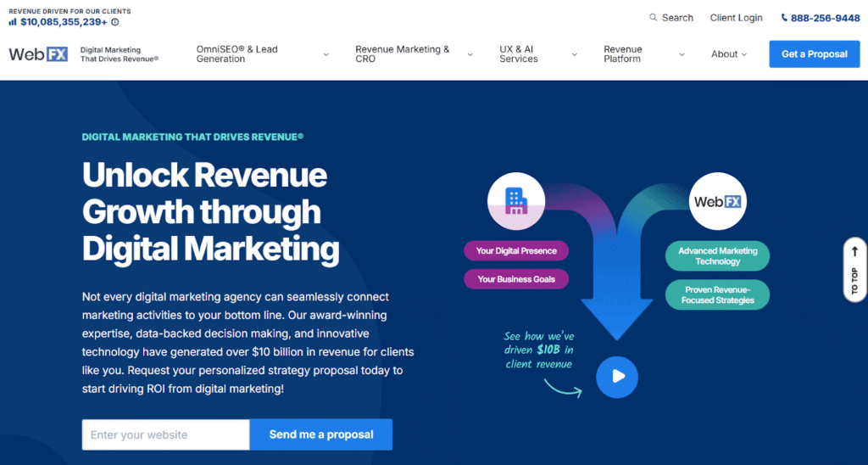Play the client revenue video
Viewport: 868px width, 465px height.
[617, 377]
